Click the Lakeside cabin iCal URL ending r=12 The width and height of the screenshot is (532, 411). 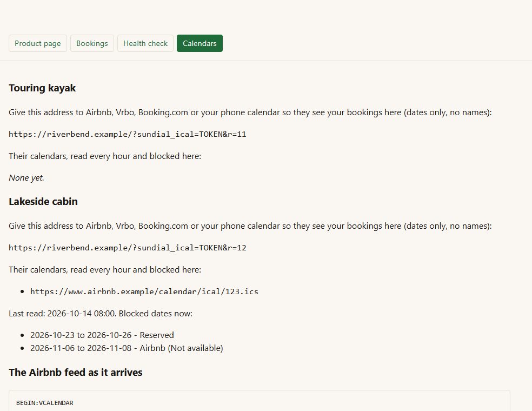click(x=128, y=248)
